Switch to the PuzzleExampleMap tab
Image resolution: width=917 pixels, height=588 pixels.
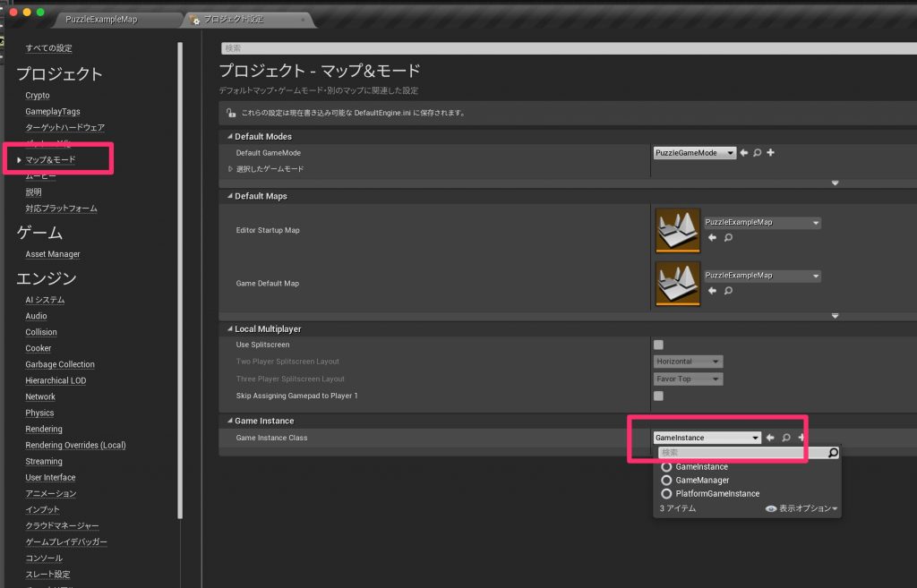click(x=117, y=19)
